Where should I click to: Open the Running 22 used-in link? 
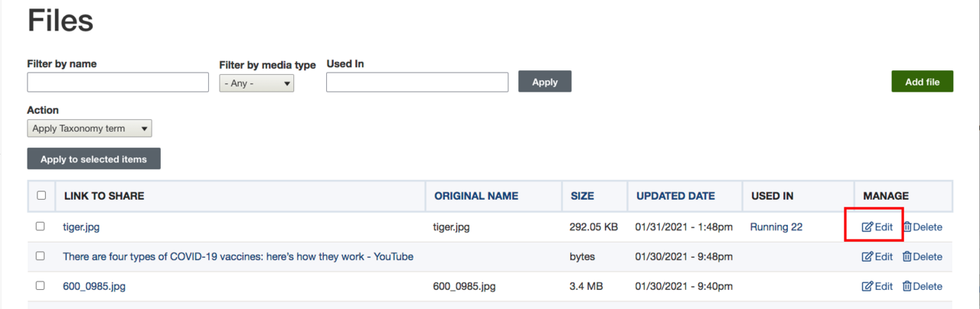pos(776,226)
